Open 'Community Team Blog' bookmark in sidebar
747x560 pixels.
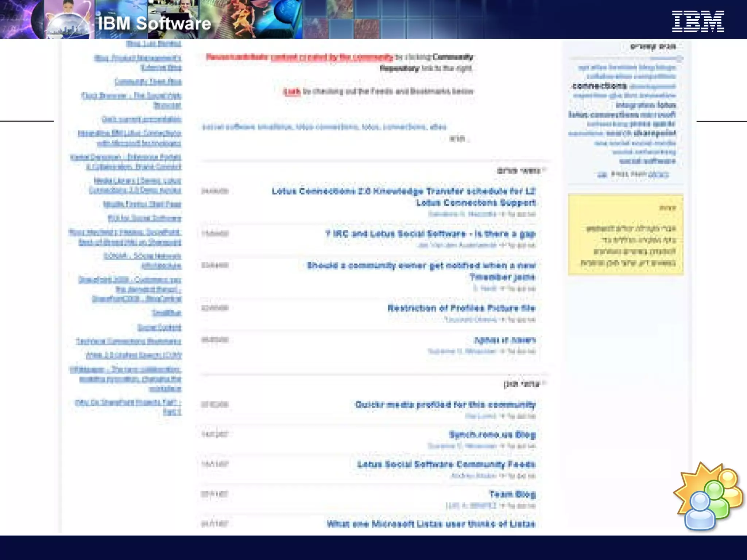[148, 82]
